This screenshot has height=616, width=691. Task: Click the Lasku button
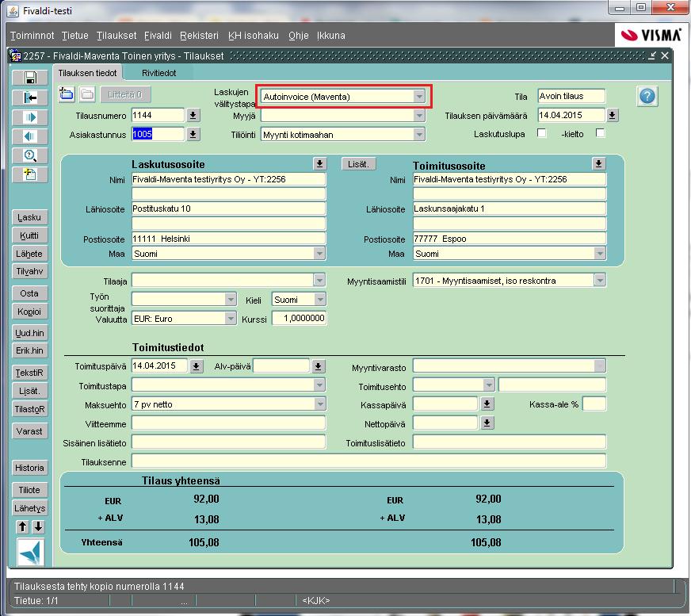point(29,217)
